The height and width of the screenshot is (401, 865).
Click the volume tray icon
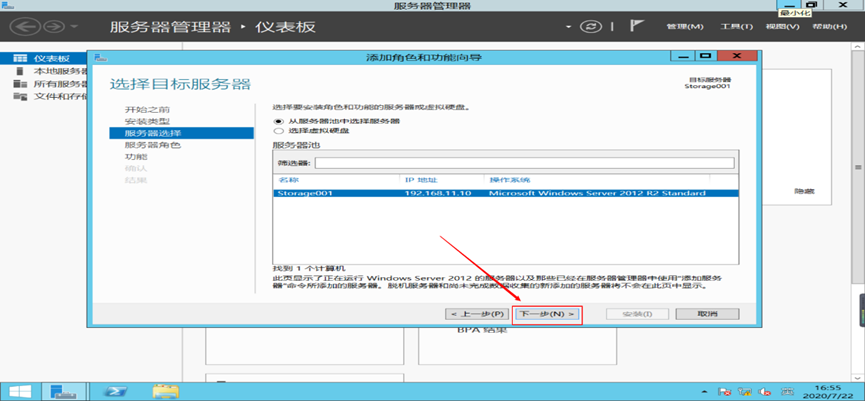coord(765,392)
